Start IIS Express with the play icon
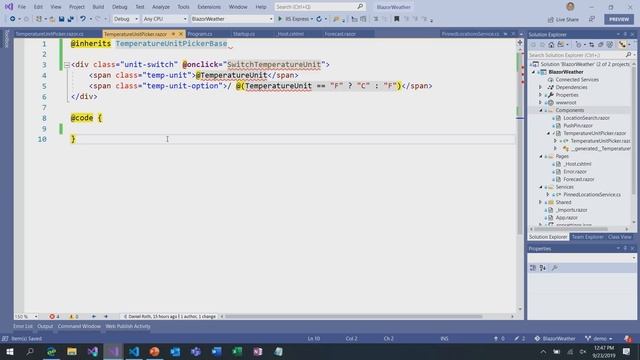 (x=280, y=19)
